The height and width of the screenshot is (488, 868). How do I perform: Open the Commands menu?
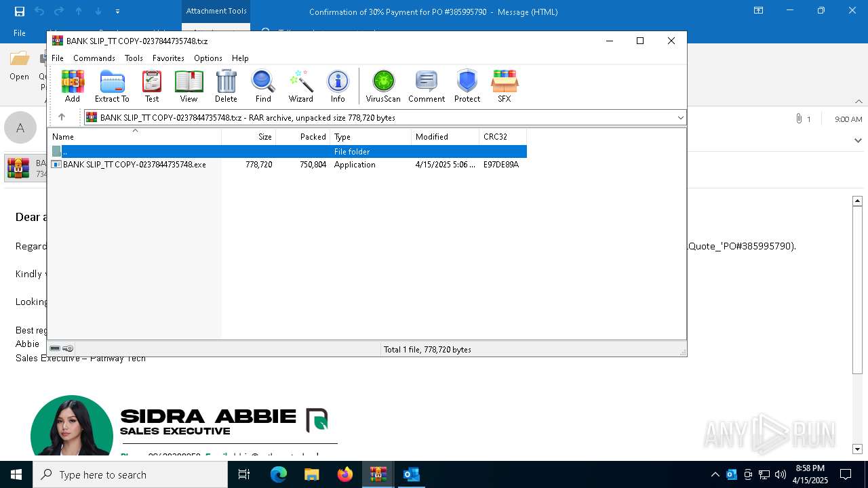click(94, 58)
